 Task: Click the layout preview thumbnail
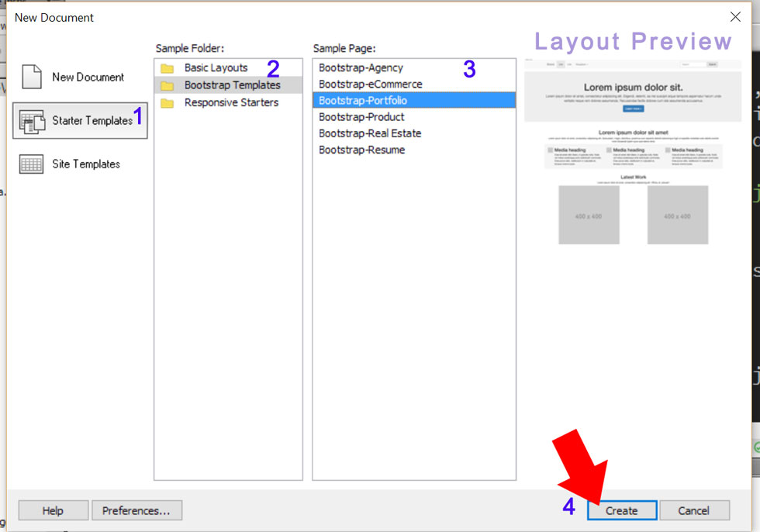pos(633,153)
